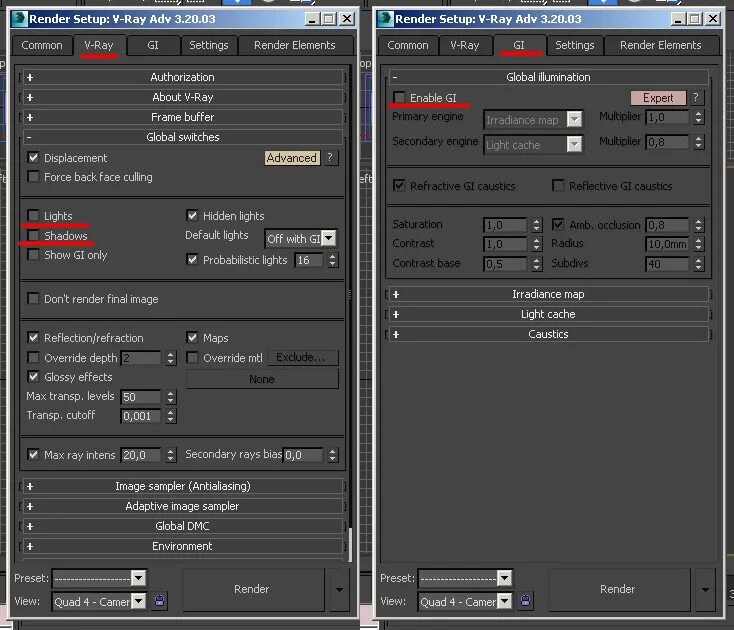Enable the Lights checkbox
Viewport: 734px width, 630px height.
[33, 216]
